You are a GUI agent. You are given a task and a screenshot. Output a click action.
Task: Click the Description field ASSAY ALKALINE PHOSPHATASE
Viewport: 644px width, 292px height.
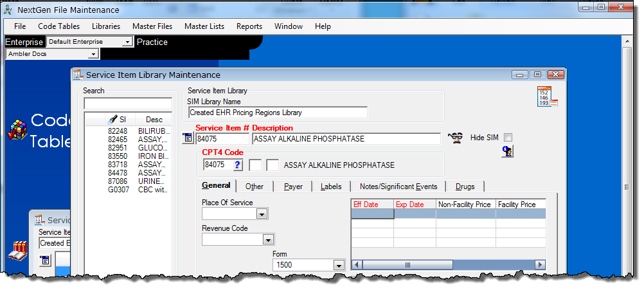click(346, 138)
